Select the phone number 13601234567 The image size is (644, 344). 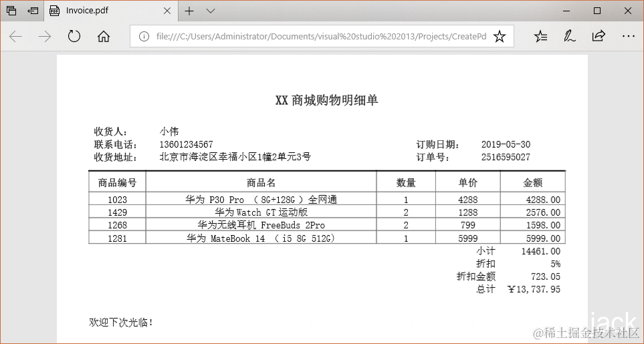(186, 144)
